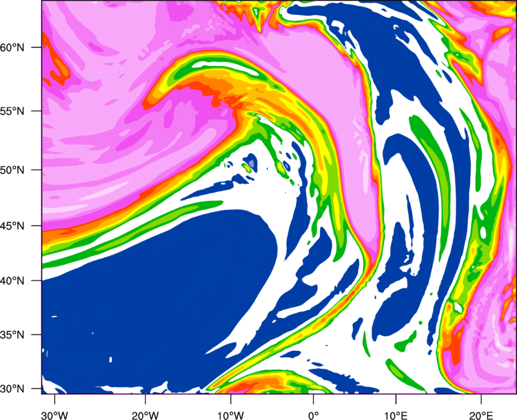
Task: Click the 60°N latitude label
Action: coord(12,47)
